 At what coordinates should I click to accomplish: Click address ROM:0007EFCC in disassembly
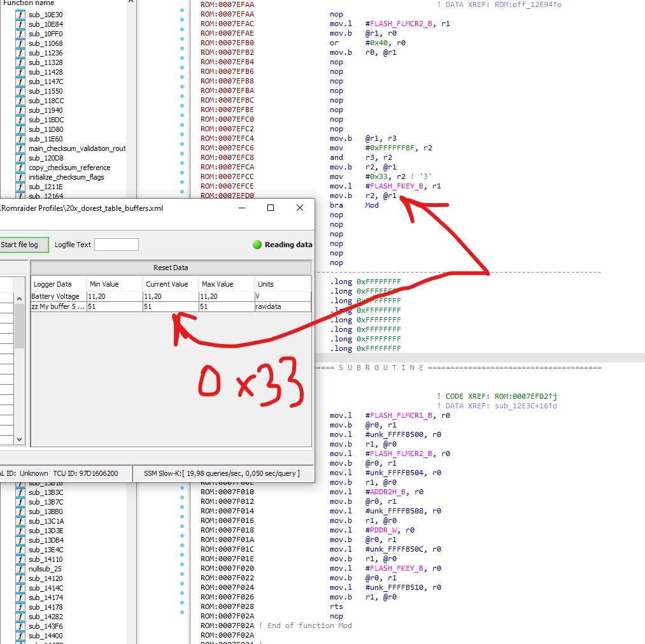(227, 176)
